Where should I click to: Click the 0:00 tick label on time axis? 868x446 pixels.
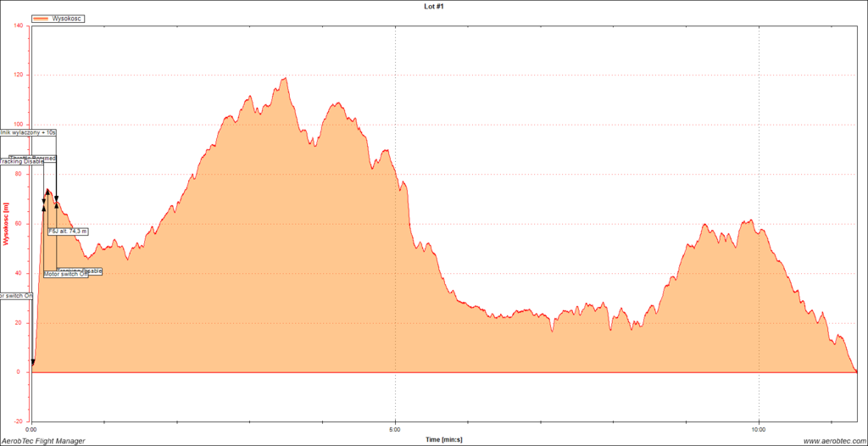[x=32, y=428]
